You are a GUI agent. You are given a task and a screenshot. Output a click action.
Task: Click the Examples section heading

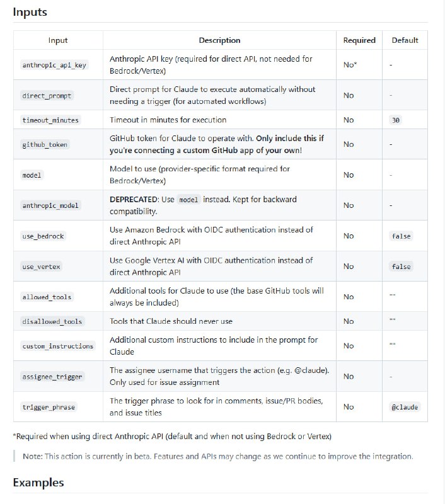pos(38,483)
